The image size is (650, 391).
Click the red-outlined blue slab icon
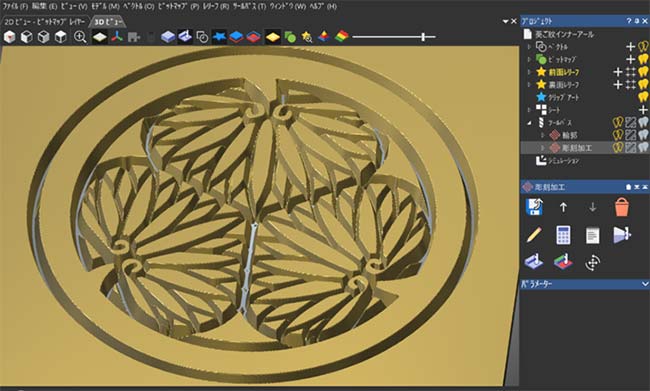[253, 37]
